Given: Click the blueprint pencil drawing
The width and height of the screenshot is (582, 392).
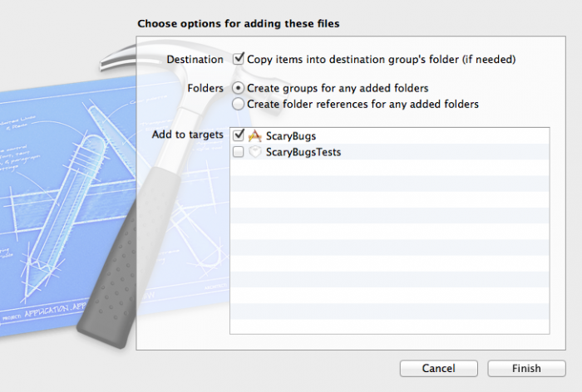Looking at the screenshot, I should (x=63, y=217).
